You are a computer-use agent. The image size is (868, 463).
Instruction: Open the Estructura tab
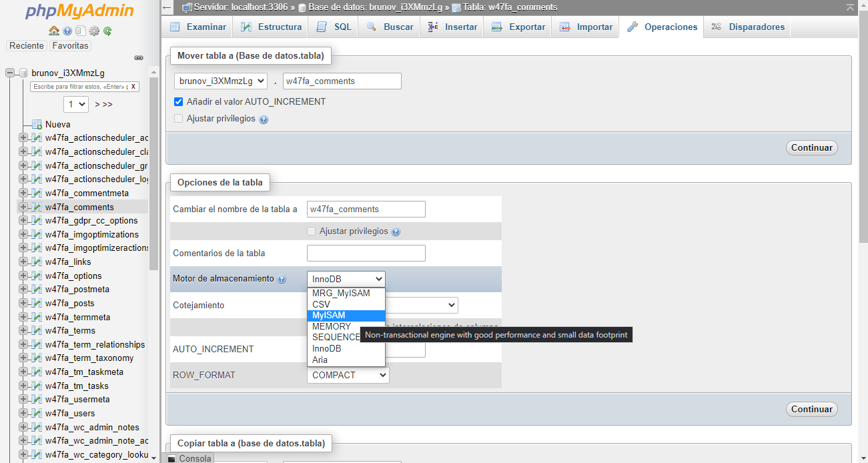[x=271, y=27]
